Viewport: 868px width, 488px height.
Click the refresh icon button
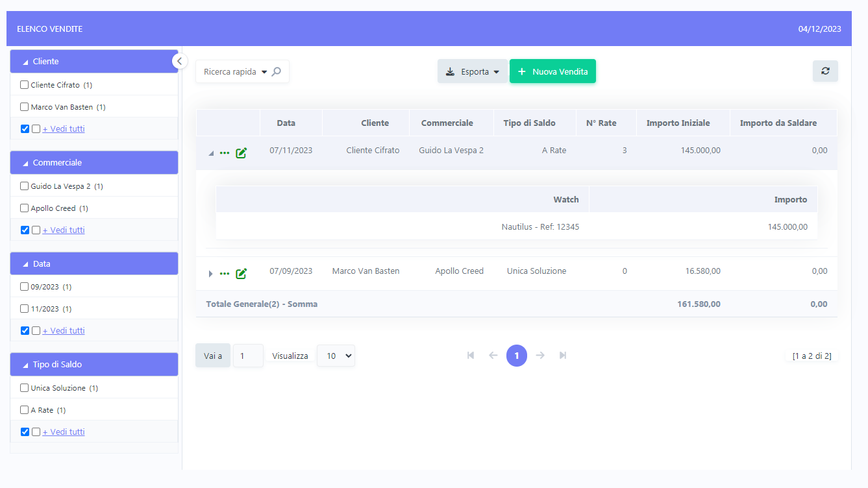[825, 71]
